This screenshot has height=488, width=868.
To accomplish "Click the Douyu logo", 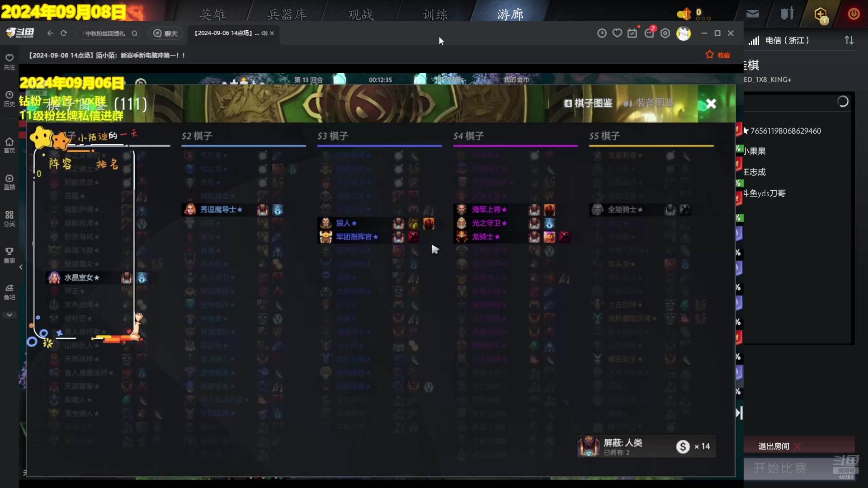I will point(20,33).
